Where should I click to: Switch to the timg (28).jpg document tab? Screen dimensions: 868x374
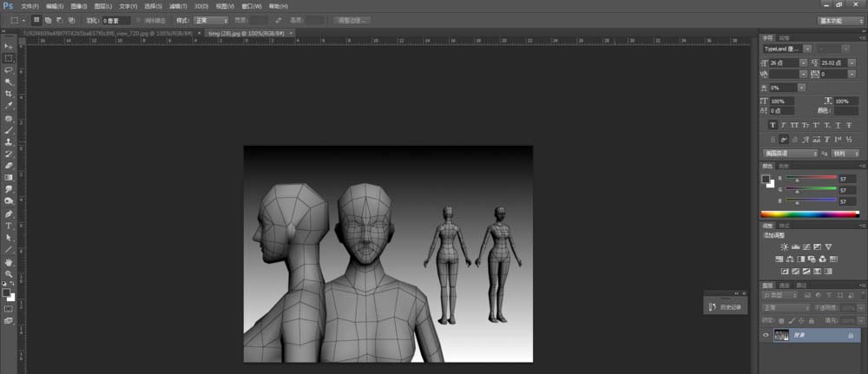[243, 32]
